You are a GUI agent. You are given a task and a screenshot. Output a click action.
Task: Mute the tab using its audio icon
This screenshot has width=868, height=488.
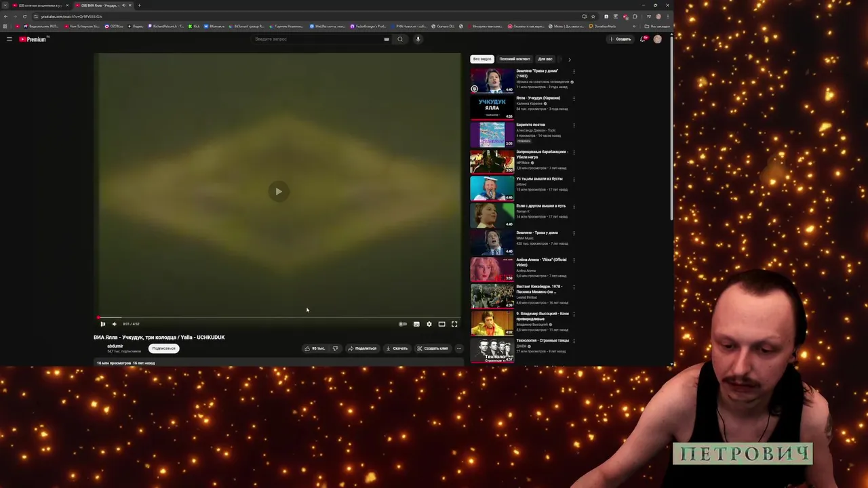point(123,5)
